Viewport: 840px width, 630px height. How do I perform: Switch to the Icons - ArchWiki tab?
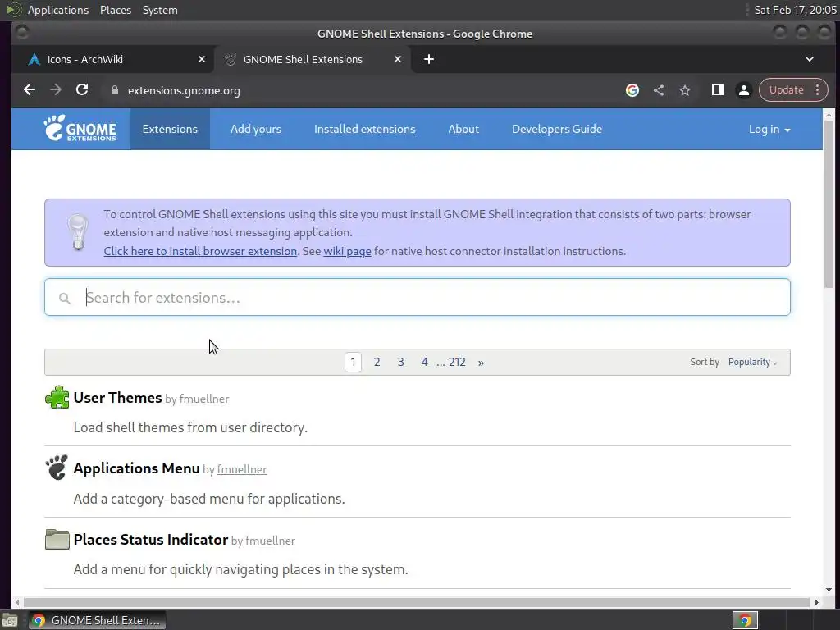pos(116,59)
